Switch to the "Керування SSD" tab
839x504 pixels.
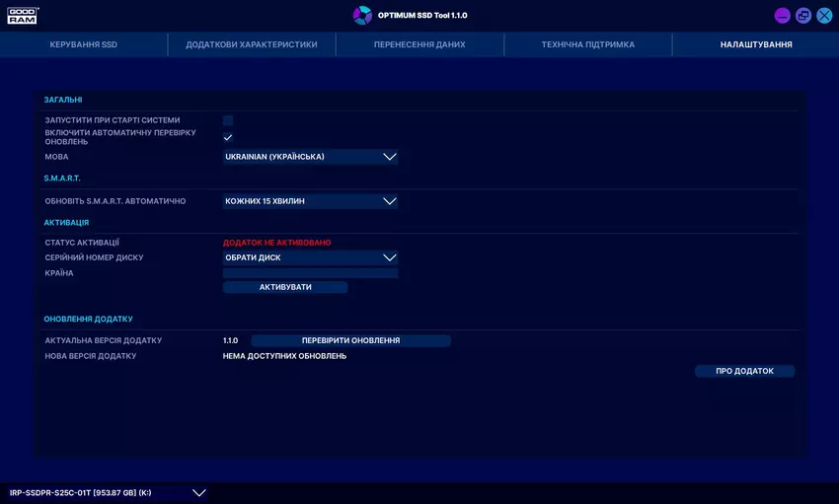(84, 44)
